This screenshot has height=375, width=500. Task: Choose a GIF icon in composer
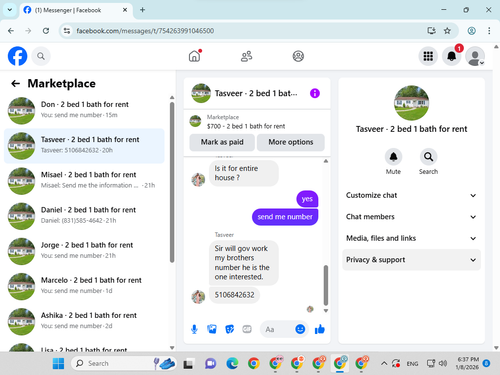(x=247, y=329)
